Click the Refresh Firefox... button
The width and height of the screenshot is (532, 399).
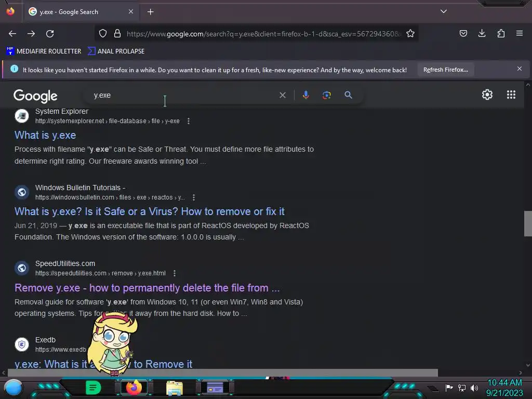[x=445, y=70]
